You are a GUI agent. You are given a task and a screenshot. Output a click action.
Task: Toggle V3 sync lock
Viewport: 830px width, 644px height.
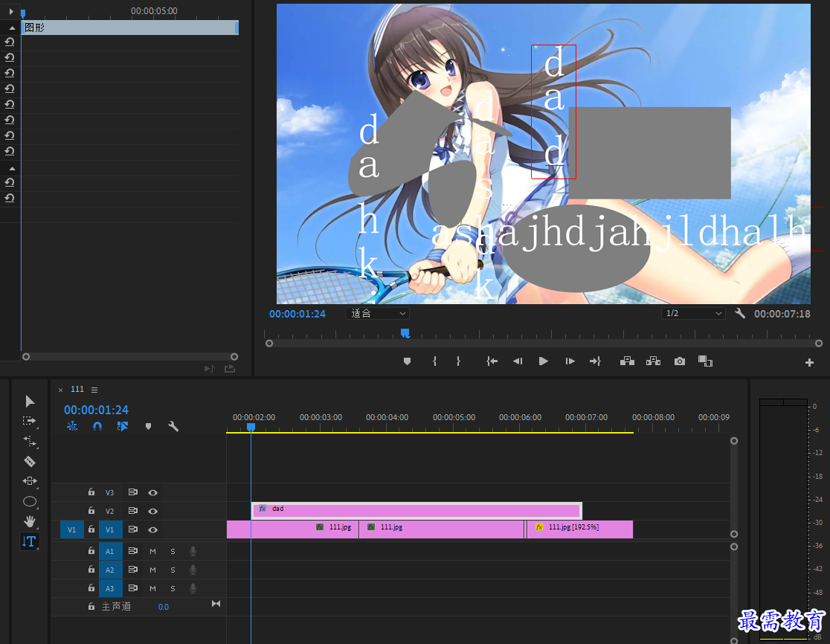133,492
